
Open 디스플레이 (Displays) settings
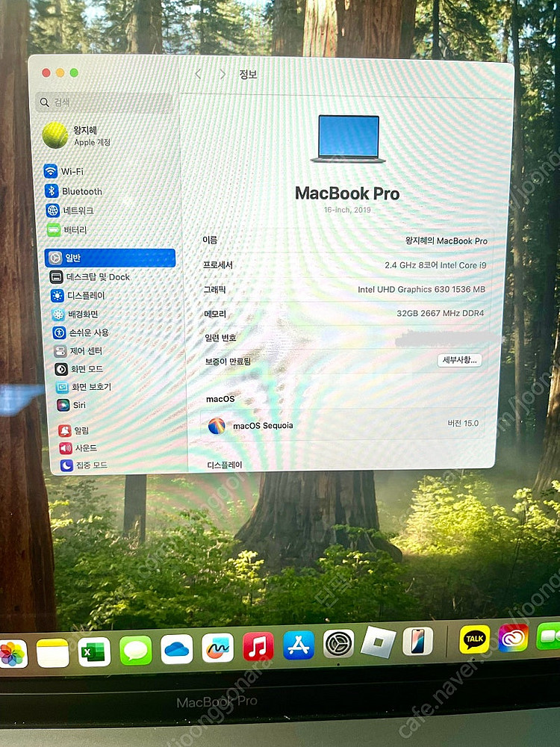click(77, 295)
